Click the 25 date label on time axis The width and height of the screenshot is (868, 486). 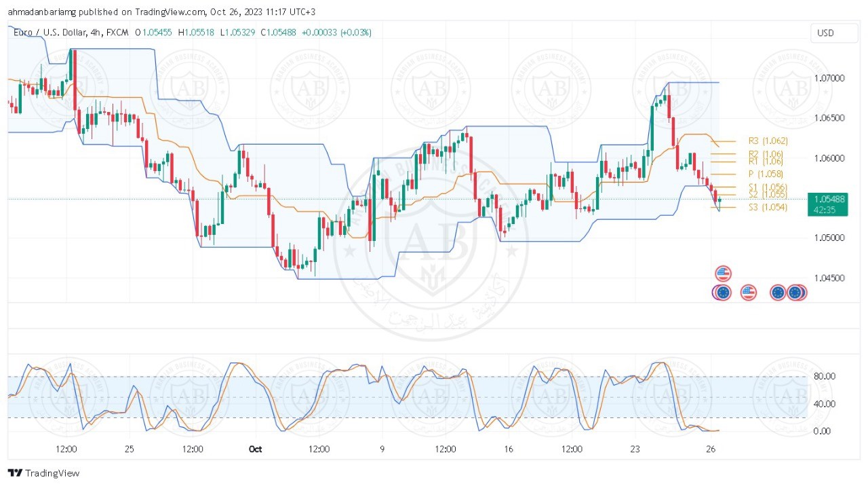130,449
